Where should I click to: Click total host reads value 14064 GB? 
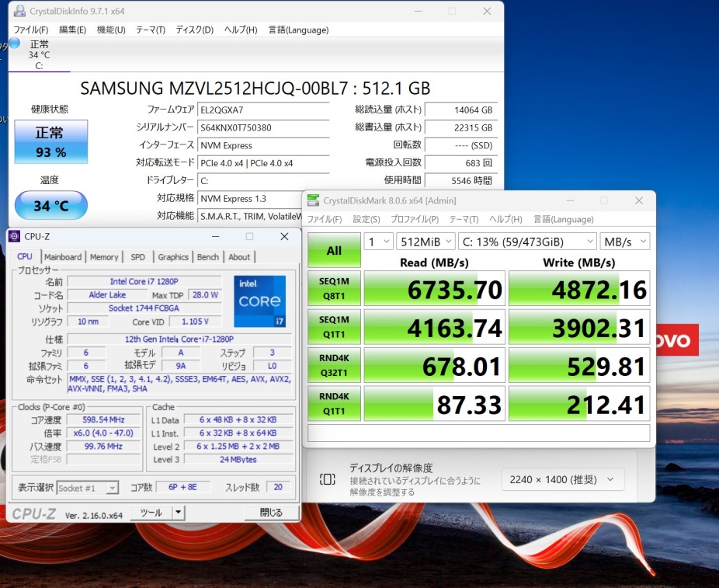tap(461, 110)
